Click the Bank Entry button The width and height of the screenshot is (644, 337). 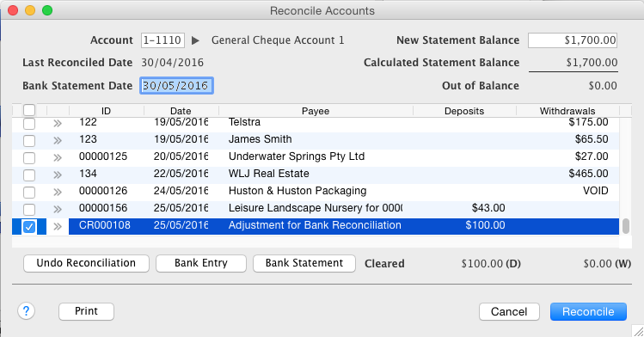(201, 263)
